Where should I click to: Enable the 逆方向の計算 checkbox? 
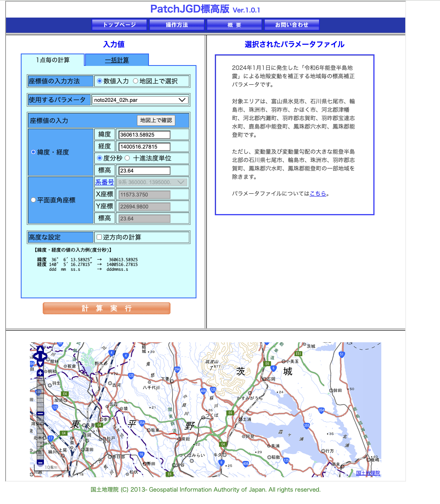coord(99,237)
